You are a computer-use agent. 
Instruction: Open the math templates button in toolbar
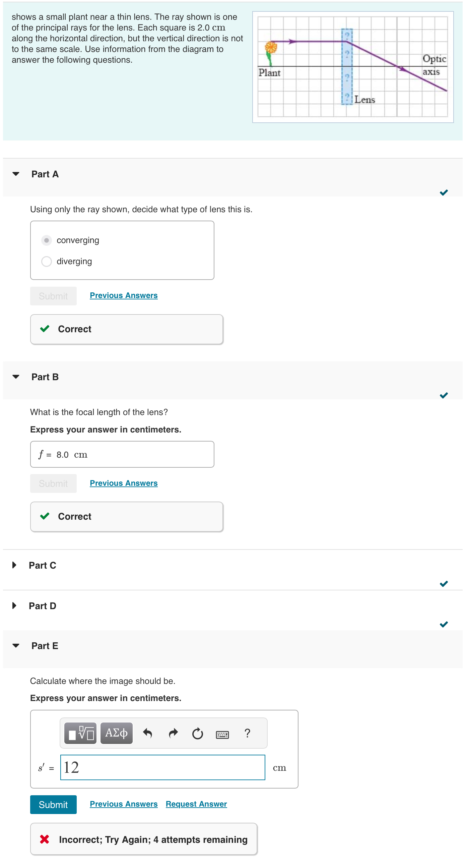pyautogui.click(x=80, y=733)
